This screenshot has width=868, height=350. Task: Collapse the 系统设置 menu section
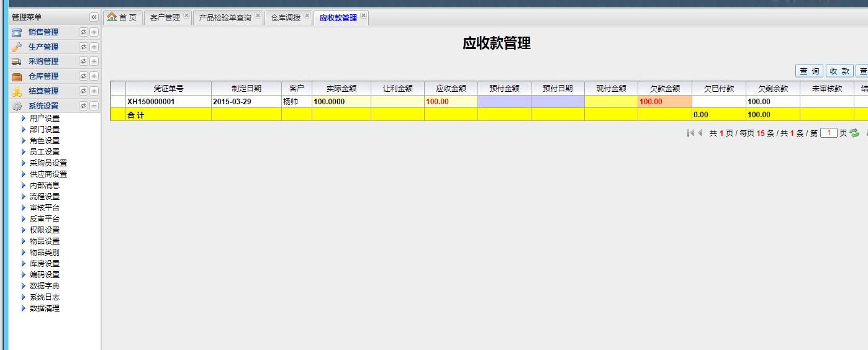[x=94, y=106]
